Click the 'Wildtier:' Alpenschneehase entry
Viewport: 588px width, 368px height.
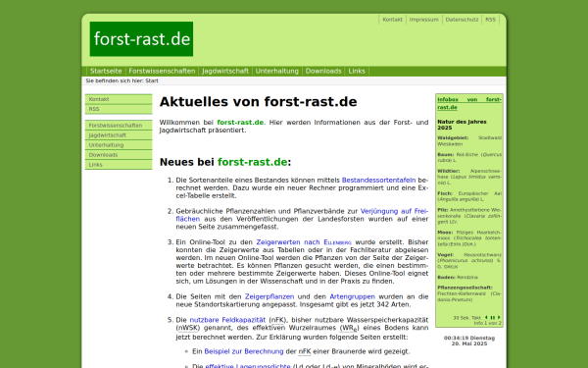pyautogui.click(x=469, y=177)
